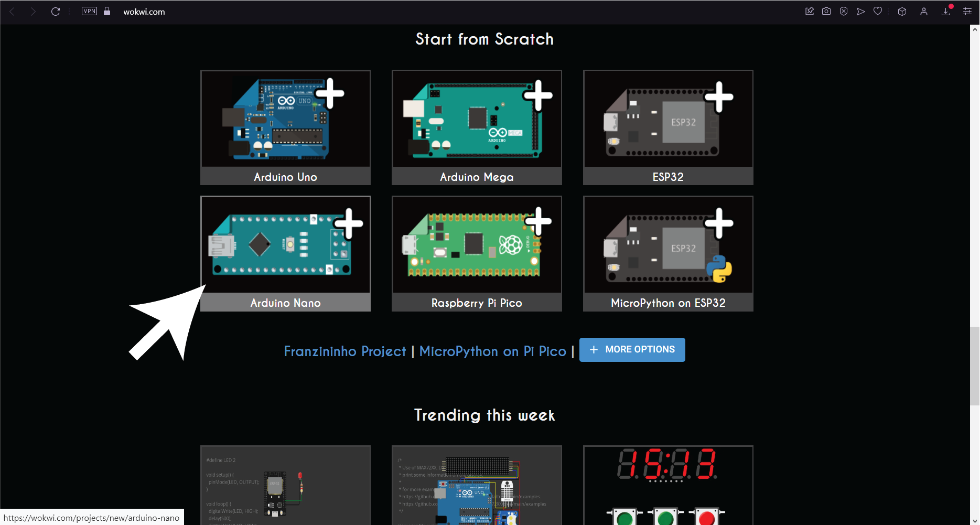Open the user account icon
980x525 pixels.
point(924,11)
